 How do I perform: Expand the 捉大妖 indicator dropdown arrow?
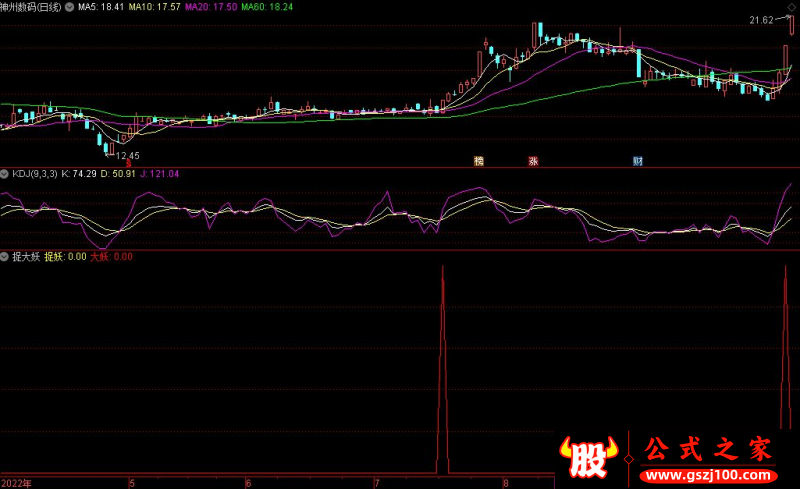coord(5,257)
